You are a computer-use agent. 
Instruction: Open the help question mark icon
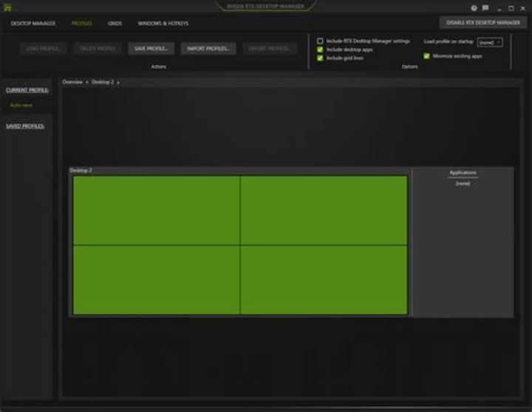474,8
